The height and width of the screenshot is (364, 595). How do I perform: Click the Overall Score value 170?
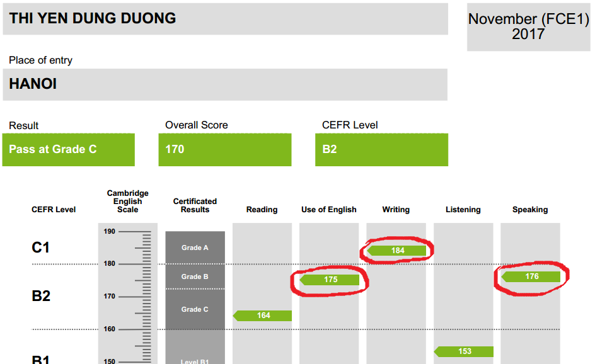224,150
